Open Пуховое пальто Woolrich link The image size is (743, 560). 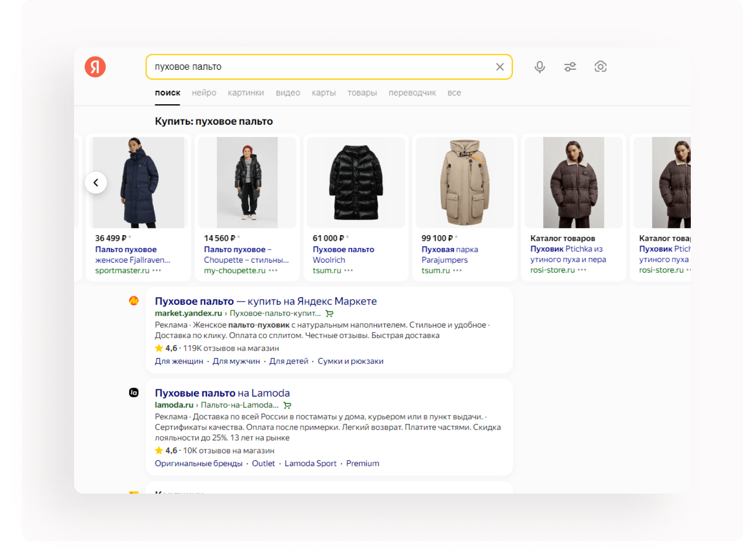[x=344, y=255]
